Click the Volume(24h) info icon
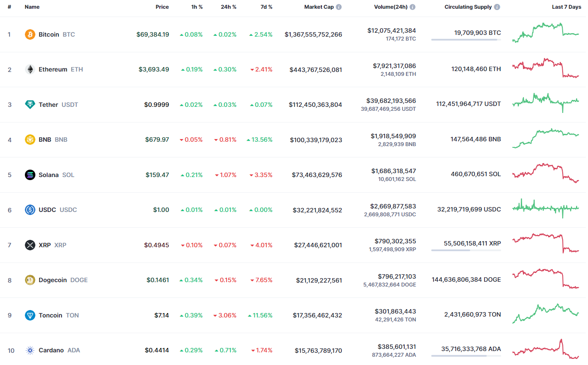 click(x=413, y=7)
